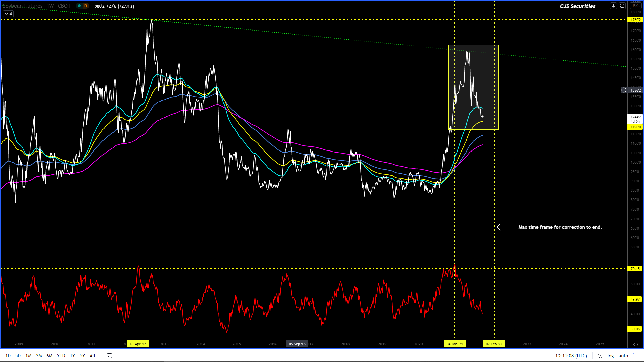Switch range to All
The width and height of the screenshot is (644, 362).
click(x=92, y=356)
